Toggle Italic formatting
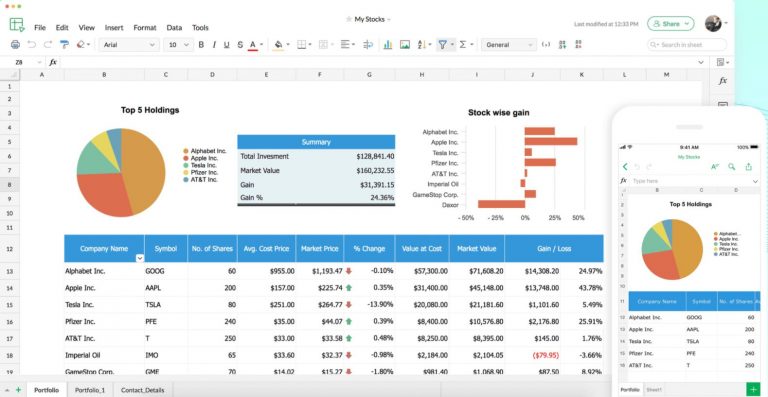This screenshot has height=397, width=768. click(x=214, y=45)
